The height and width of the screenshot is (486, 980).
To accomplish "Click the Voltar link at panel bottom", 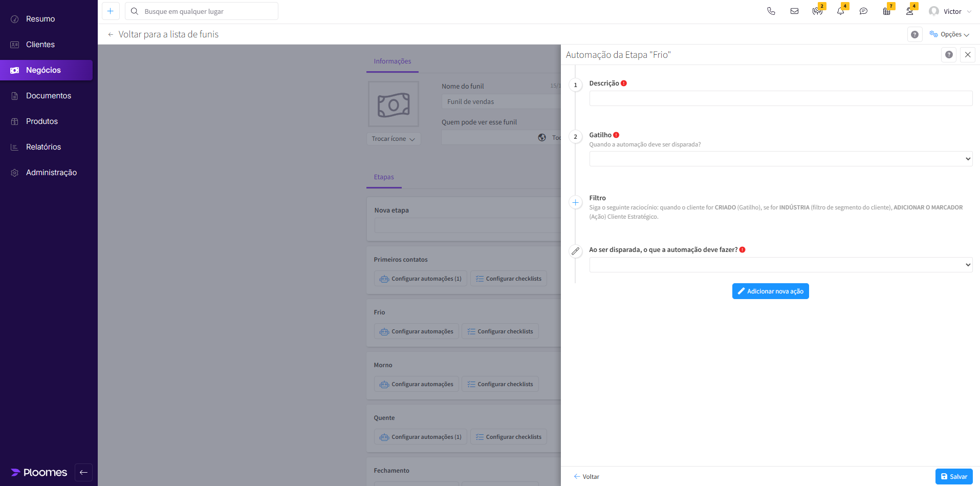I will point(586,476).
